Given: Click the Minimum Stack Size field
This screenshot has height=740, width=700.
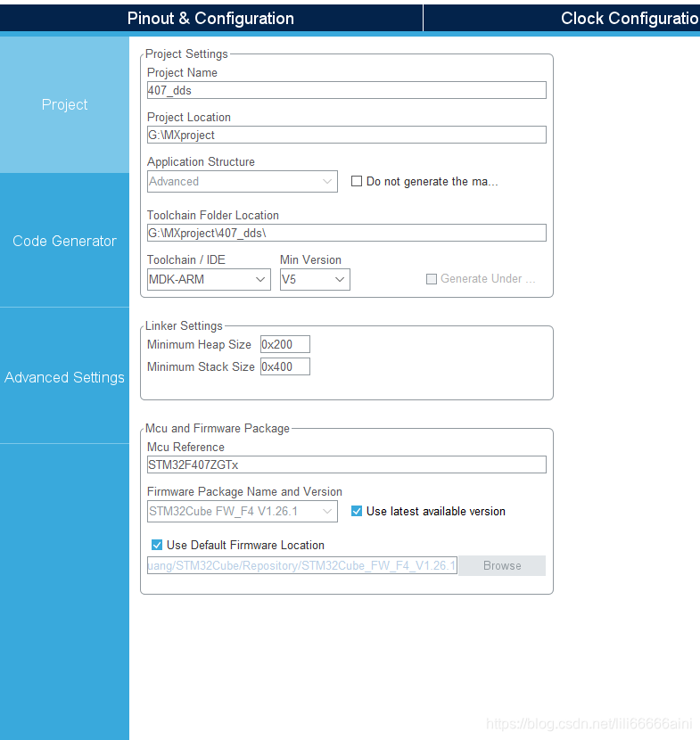Looking at the screenshot, I should (x=285, y=366).
